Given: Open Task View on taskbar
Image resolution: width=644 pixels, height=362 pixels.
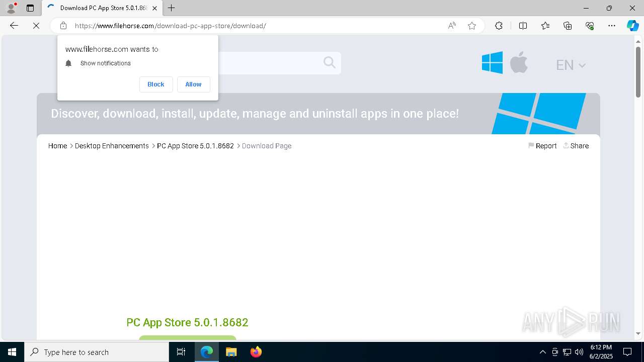Looking at the screenshot, I should coord(181,352).
